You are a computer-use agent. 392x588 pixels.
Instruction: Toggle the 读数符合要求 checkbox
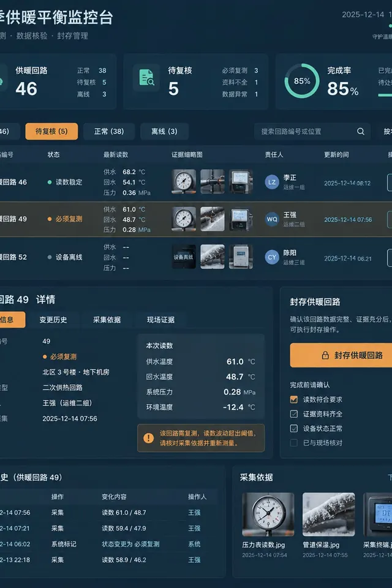coord(294,399)
